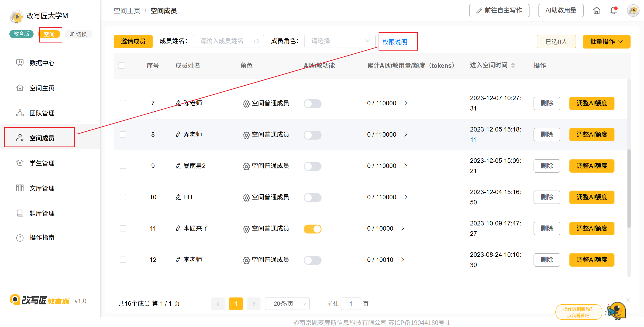
Task: Open the 权限说明 link
Action: coord(394,42)
